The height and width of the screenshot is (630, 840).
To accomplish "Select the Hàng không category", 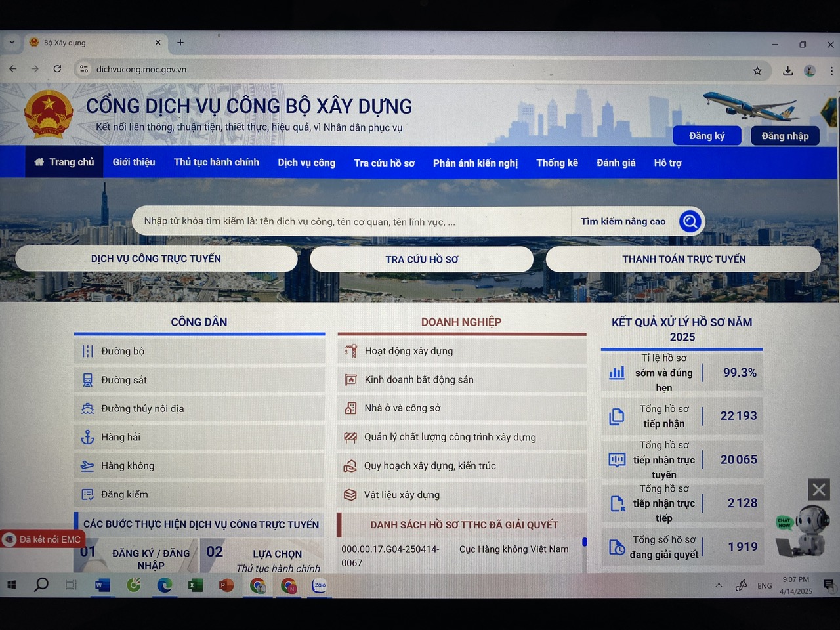I will click(x=127, y=466).
